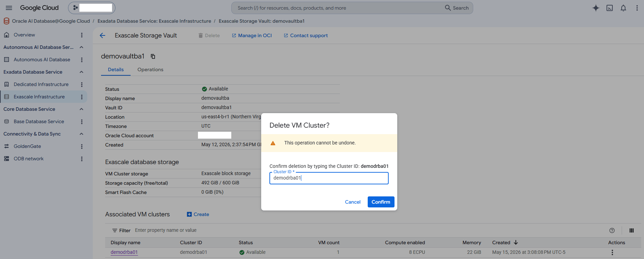Open Overview in sidebar
644x259 pixels.
[24, 35]
